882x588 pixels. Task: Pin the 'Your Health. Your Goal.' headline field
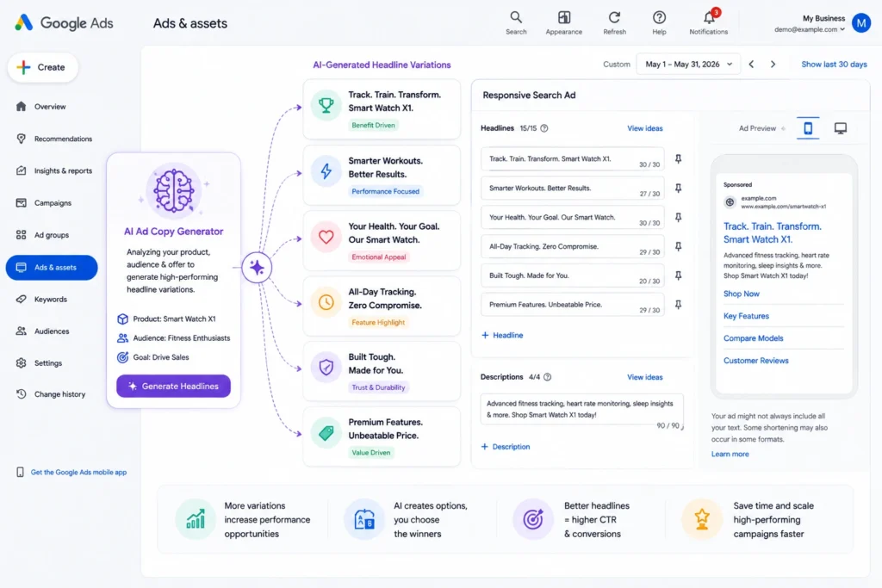tap(679, 218)
